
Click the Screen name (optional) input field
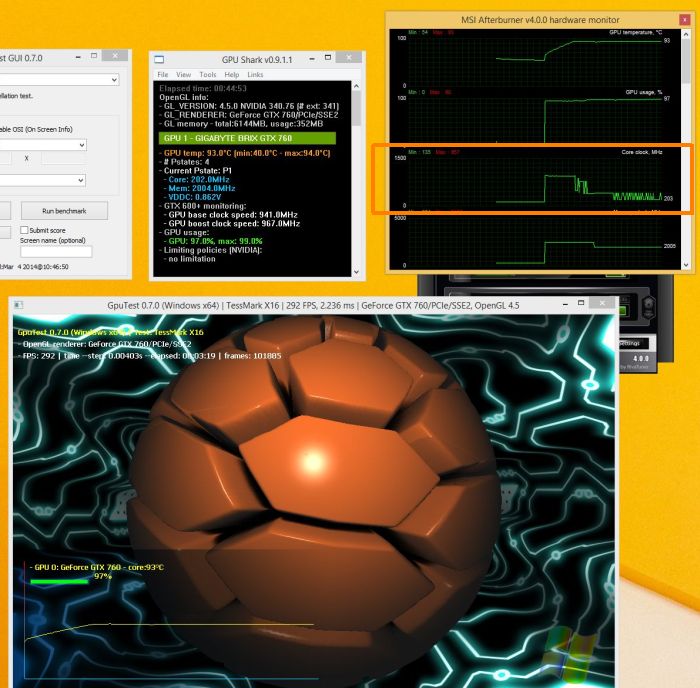click(x=56, y=252)
